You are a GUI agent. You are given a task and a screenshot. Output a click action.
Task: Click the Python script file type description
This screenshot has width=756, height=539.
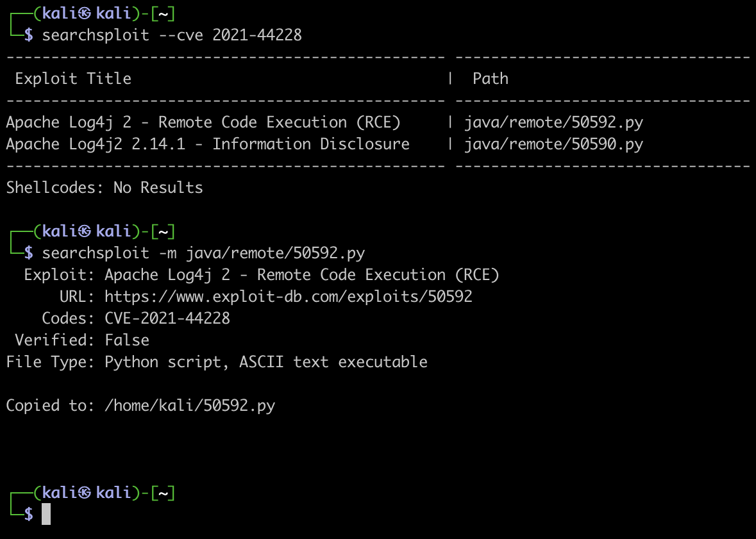pos(266,362)
